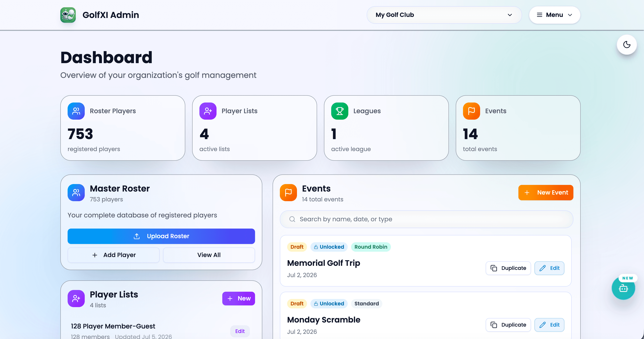This screenshot has width=644, height=339.
Task: Click the Player Lists purple icon in stats card
Action: (208, 111)
